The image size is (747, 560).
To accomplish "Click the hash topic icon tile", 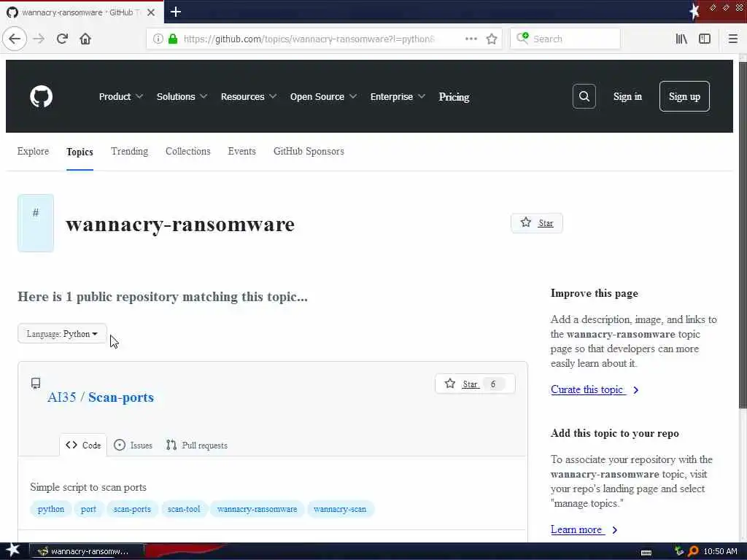I will (x=36, y=223).
